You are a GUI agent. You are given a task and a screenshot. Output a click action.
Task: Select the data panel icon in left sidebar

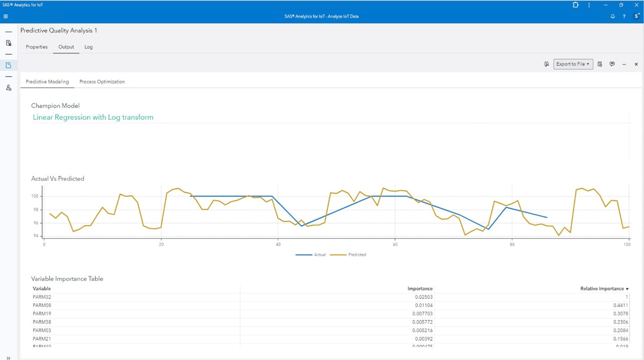(x=8, y=43)
